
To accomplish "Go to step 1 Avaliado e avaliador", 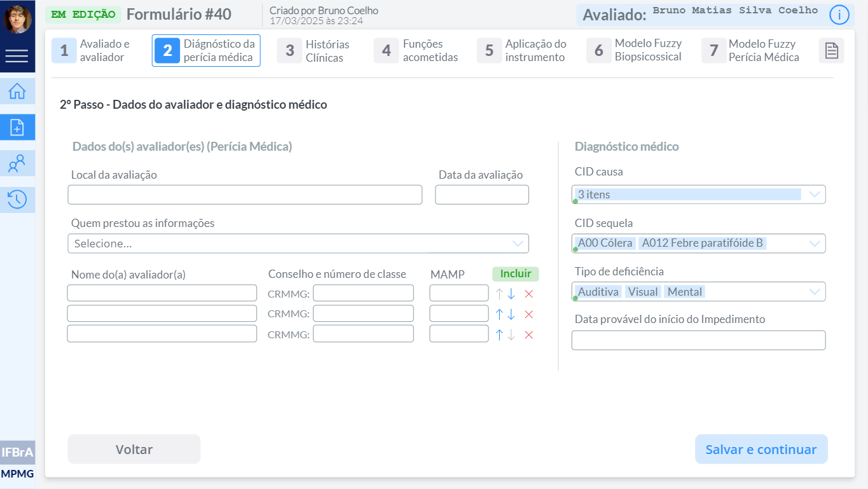I will (x=91, y=51).
